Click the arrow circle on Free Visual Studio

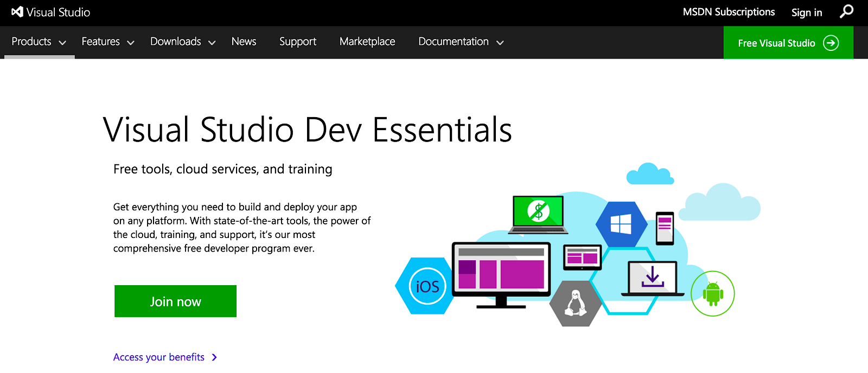[x=831, y=43]
